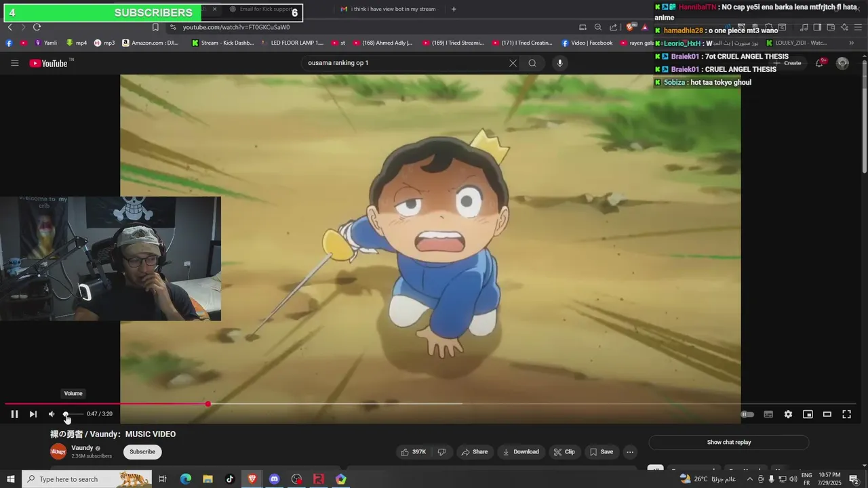Open the Vaundy channel name link
The height and width of the screenshot is (488, 868).
(x=82, y=448)
